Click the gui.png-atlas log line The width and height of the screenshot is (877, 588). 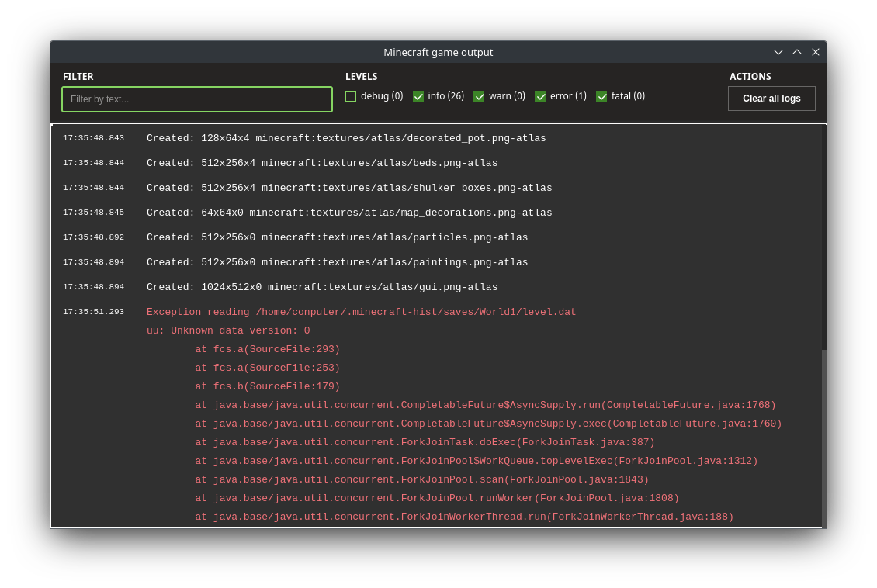pos(322,287)
